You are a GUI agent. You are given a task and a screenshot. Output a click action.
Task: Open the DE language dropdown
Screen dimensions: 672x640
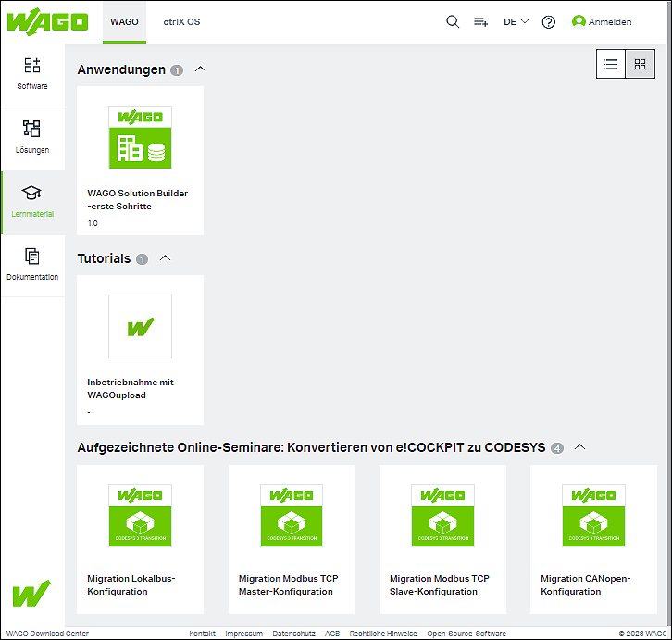(516, 22)
